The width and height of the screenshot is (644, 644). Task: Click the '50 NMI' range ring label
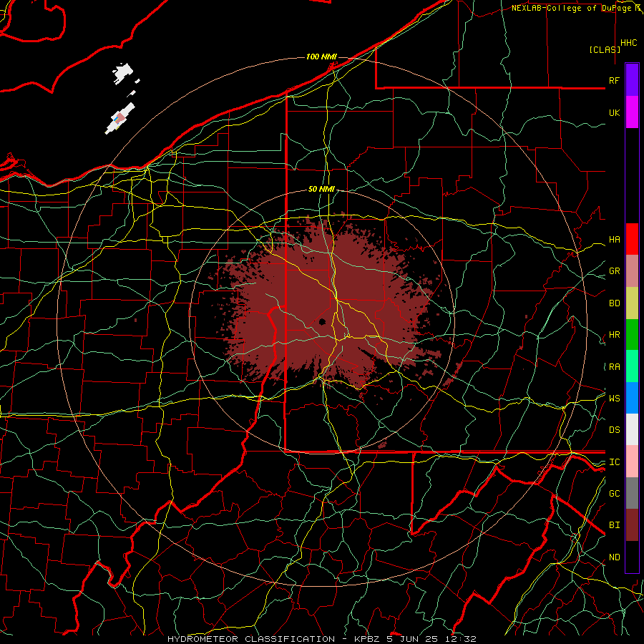321,189
